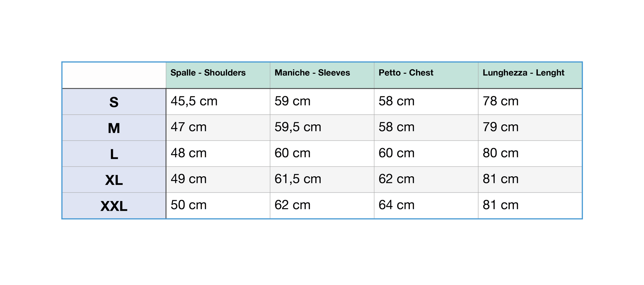Select the 78 cm length cell
Screen dimensions: 644x285
point(500,101)
